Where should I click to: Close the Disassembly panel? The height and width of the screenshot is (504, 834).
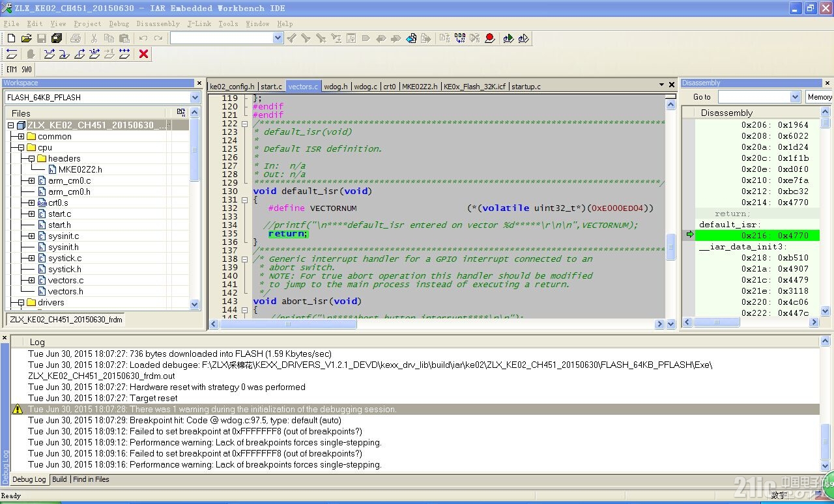(x=828, y=83)
